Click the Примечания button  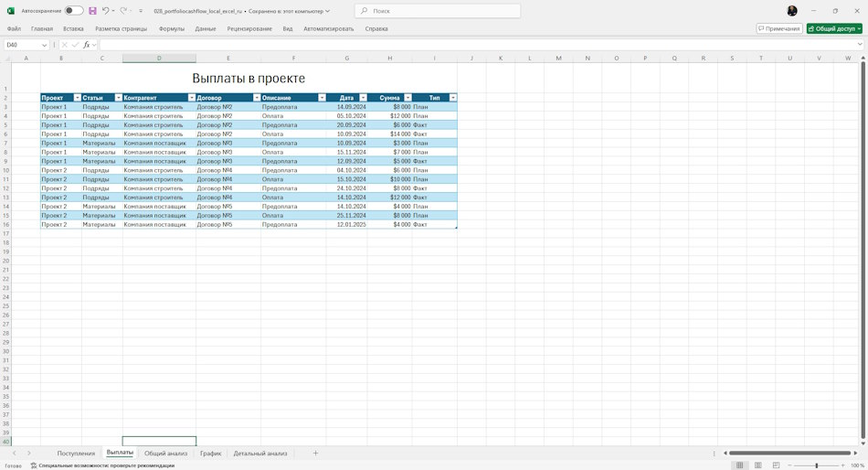tap(779, 29)
